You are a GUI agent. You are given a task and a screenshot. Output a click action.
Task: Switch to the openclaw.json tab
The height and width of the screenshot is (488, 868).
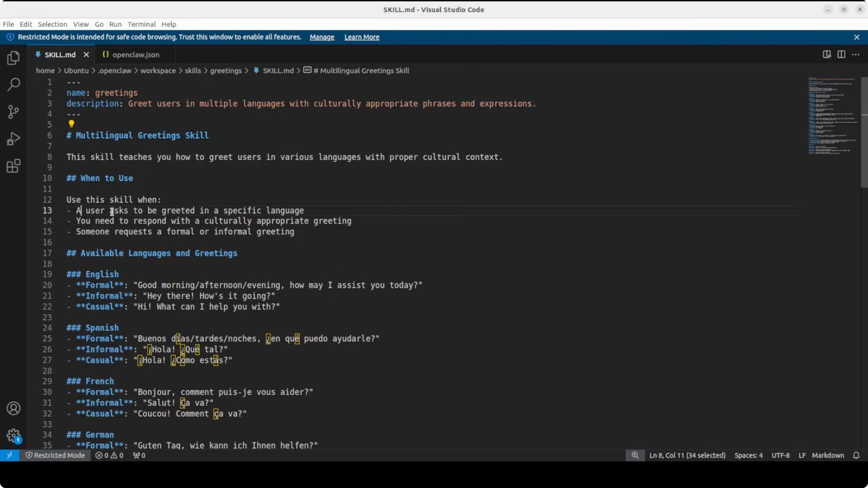(x=135, y=54)
